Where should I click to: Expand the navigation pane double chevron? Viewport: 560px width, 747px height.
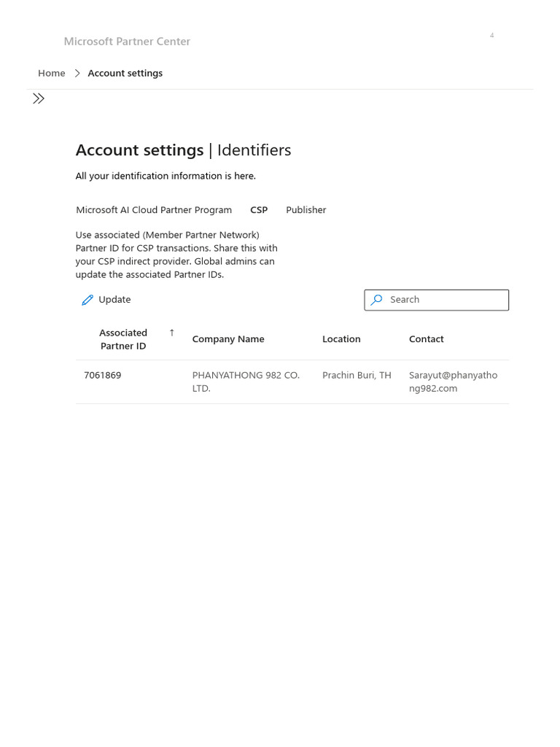(x=39, y=98)
